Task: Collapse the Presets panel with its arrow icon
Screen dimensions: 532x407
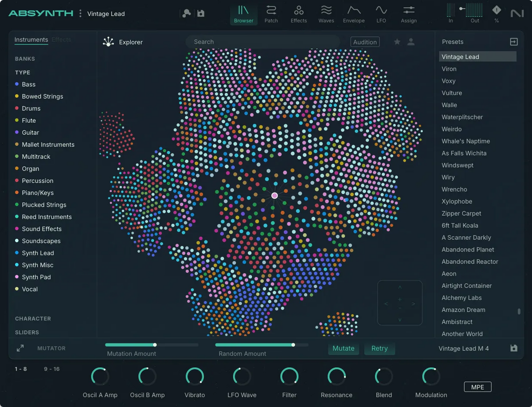Action: pos(513,41)
